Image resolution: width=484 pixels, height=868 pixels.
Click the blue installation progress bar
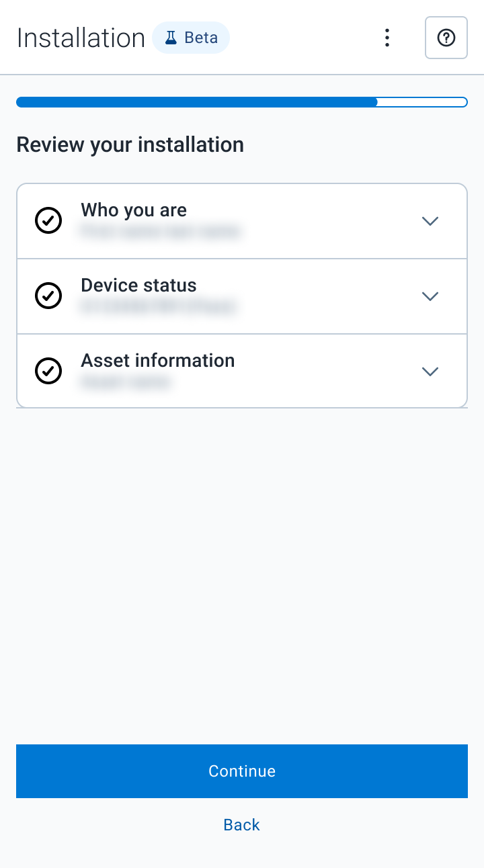pyautogui.click(x=242, y=102)
